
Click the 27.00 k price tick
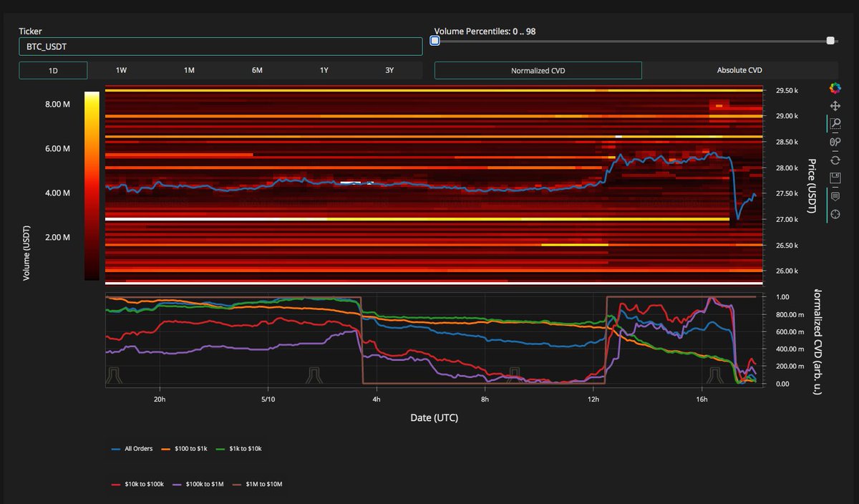[x=787, y=220]
